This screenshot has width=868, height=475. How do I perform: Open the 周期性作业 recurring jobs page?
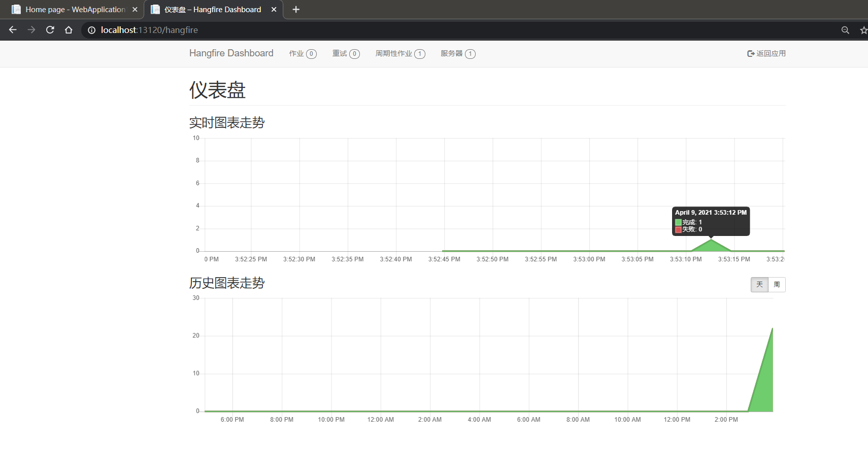(x=400, y=54)
